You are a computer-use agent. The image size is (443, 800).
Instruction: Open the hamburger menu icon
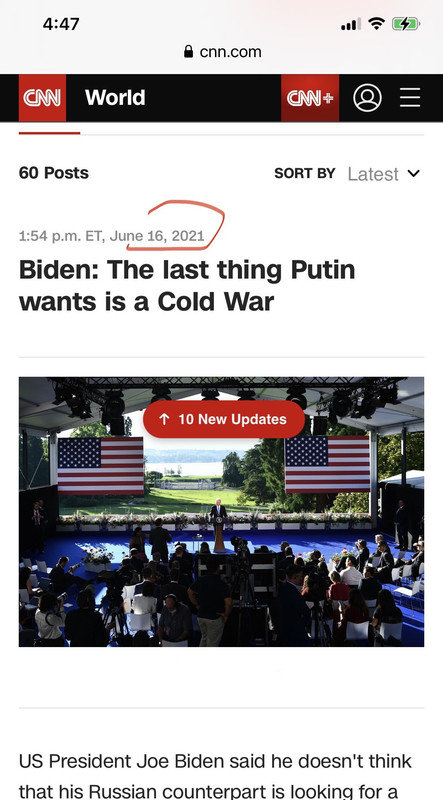tap(410, 97)
